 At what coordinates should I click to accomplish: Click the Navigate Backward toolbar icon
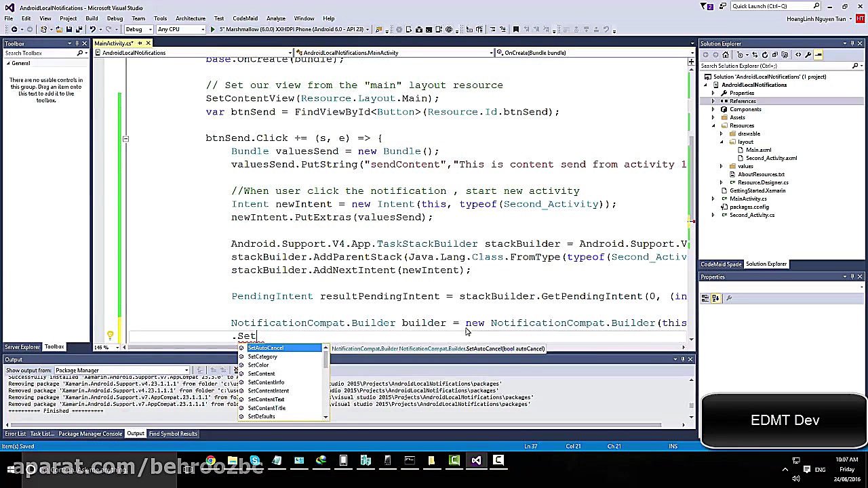coord(14,29)
